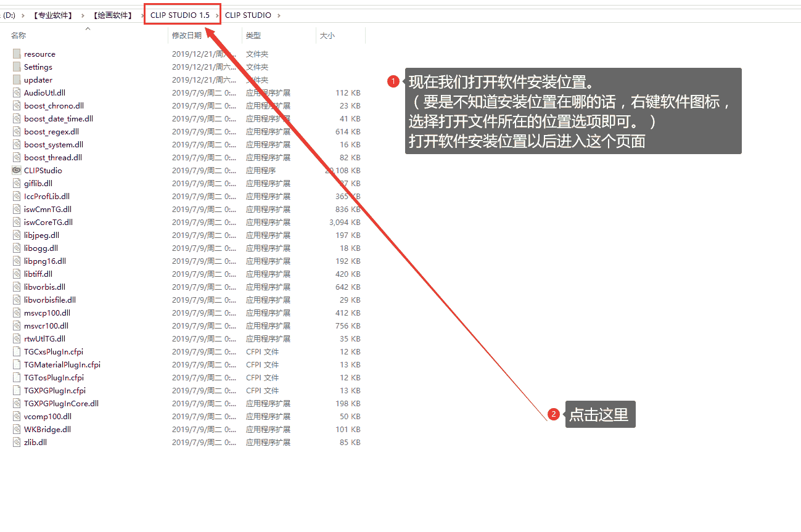Click the file name libvorbisfile.dll
This screenshot has height=532, width=801.
(50, 300)
